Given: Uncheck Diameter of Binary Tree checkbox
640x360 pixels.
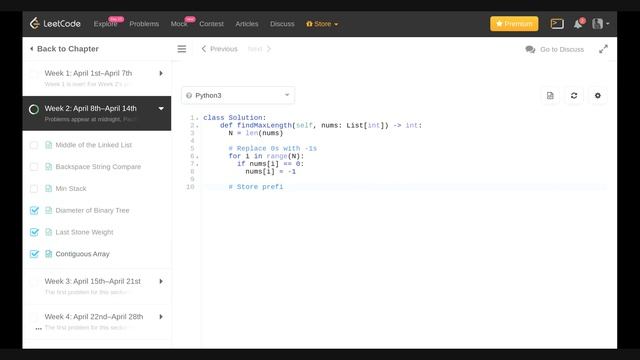Looking at the screenshot, I should [34, 210].
